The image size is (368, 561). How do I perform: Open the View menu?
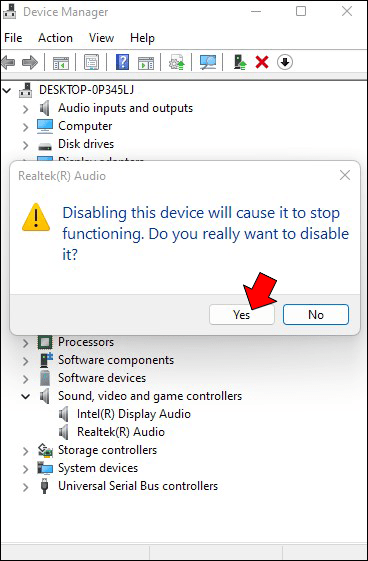101,38
